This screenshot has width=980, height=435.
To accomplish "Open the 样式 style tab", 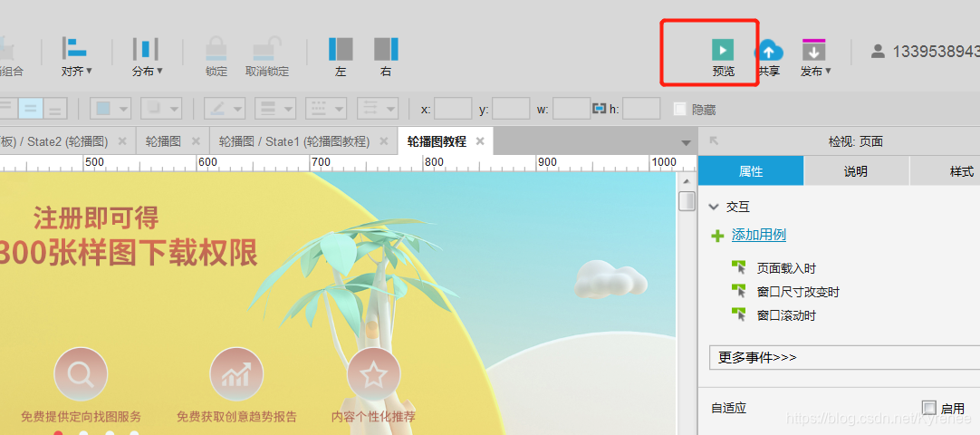I will pyautogui.click(x=945, y=172).
